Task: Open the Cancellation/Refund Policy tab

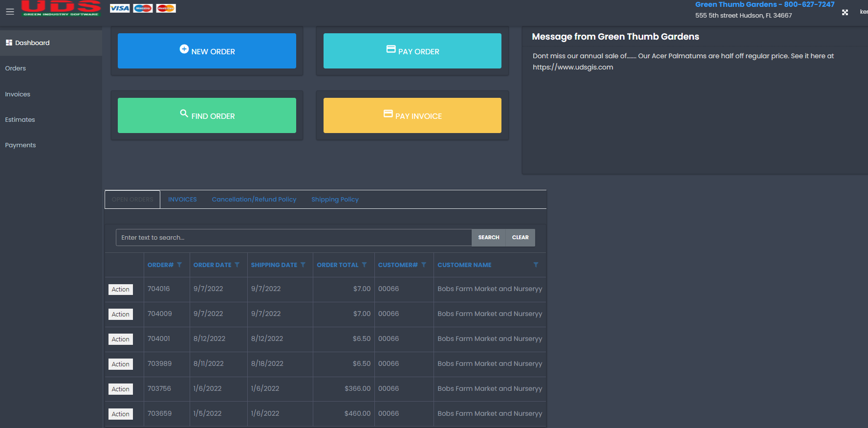Action: point(254,200)
